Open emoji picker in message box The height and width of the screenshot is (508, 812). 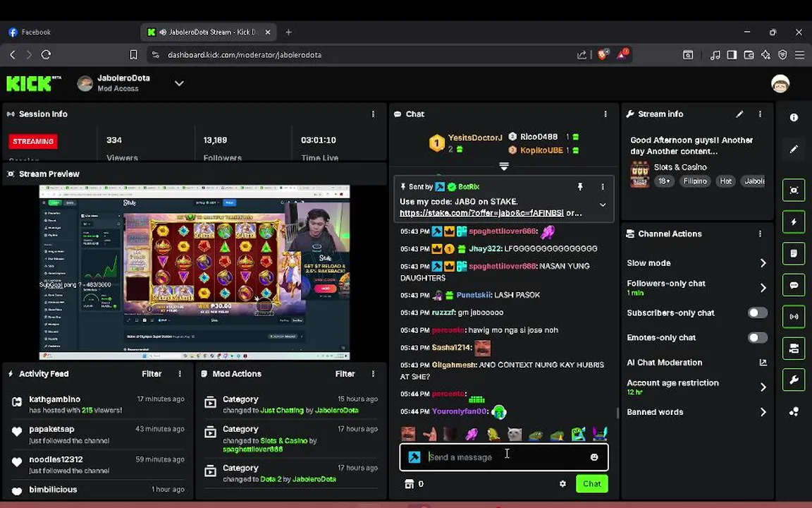pyautogui.click(x=594, y=457)
